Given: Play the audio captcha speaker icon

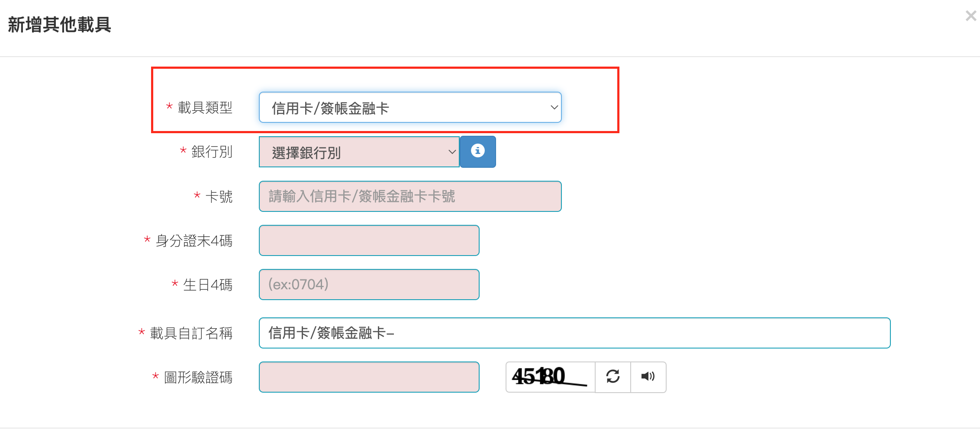Looking at the screenshot, I should click(x=648, y=377).
